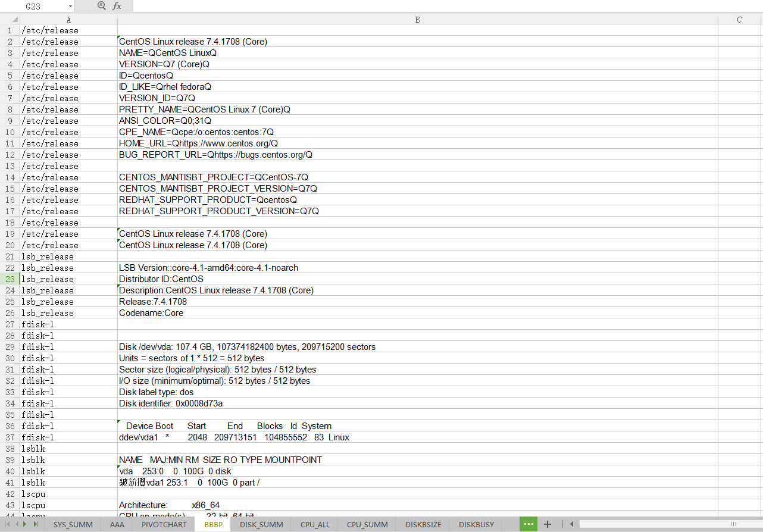
Task: Select row 1 header
Action: (x=10, y=30)
